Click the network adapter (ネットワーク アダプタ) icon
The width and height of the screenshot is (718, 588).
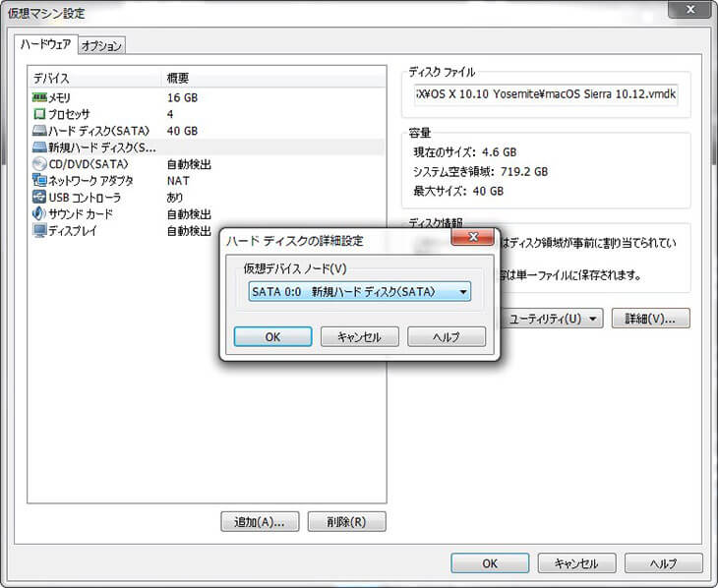[x=40, y=180]
